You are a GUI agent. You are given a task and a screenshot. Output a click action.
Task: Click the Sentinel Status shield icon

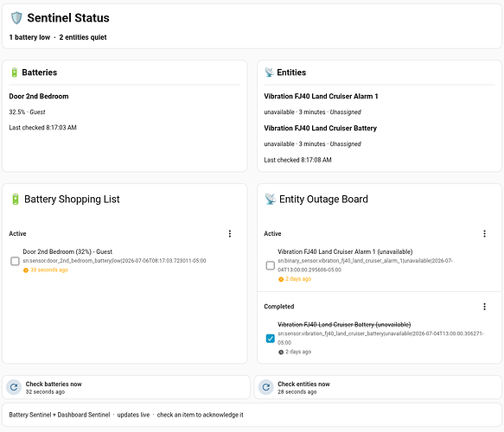pyautogui.click(x=16, y=18)
